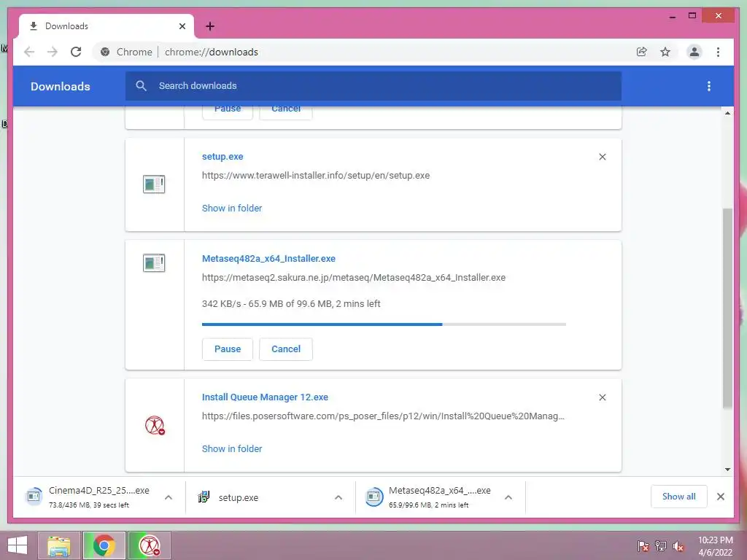747x560 pixels.
Task: Show setup.exe in folder
Action: (x=232, y=208)
